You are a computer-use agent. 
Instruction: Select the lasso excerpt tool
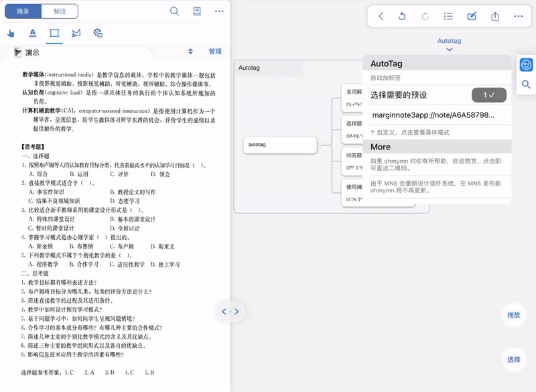click(x=76, y=33)
